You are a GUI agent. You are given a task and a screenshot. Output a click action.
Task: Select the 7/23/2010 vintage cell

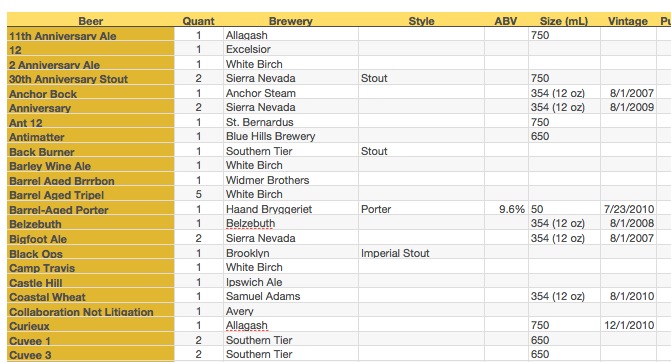[x=628, y=209]
